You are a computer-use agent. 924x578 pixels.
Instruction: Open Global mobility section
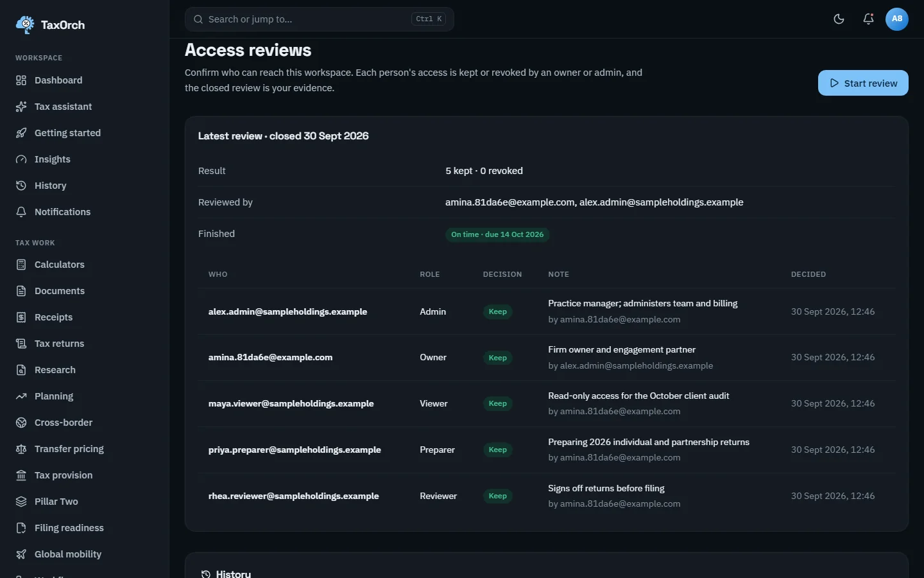(x=85, y=554)
